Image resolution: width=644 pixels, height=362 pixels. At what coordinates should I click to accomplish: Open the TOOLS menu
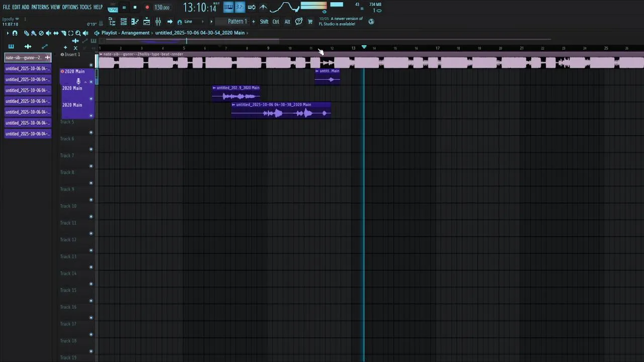coord(86,7)
